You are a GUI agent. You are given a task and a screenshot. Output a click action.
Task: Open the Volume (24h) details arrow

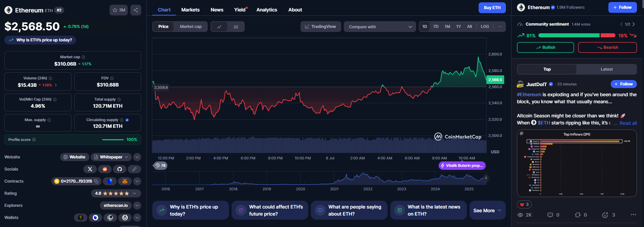tap(56, 85)
